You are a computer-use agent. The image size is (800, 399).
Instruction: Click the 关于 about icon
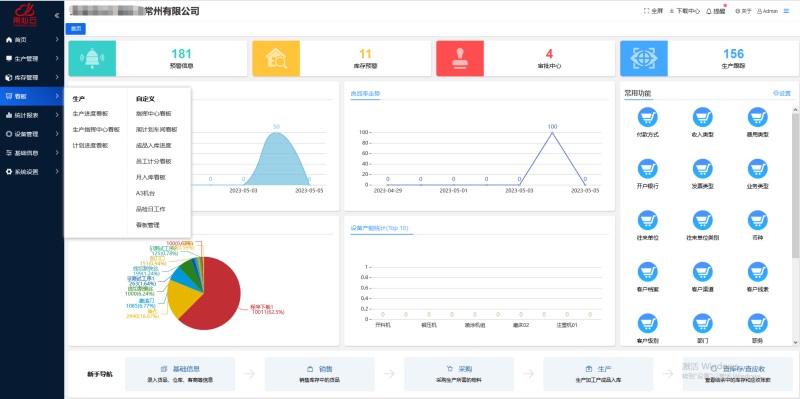coord(743,11)
